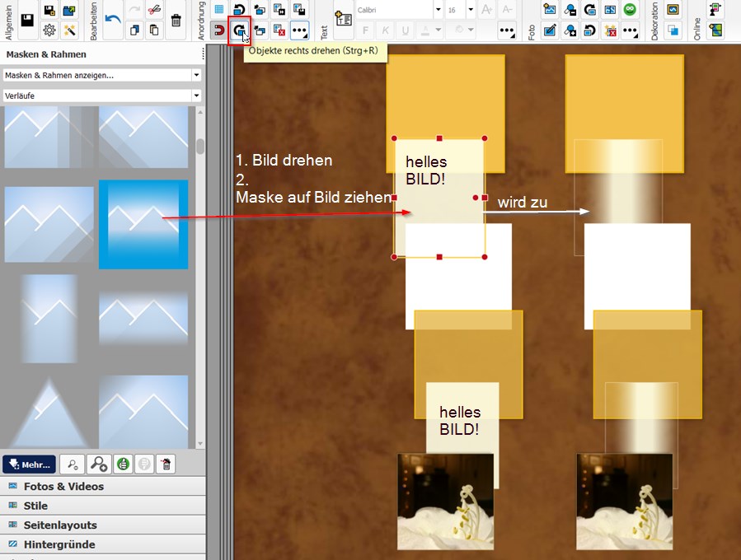Open settings with the gear icon
Image resolution: width=741 pixels, height=560 pixels.
point(49,30)
